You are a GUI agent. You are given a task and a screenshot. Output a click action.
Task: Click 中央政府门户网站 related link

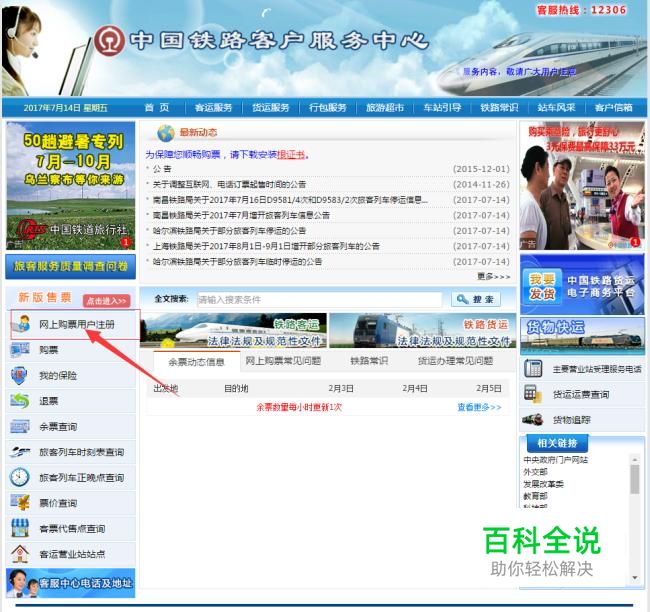(555, 460)
